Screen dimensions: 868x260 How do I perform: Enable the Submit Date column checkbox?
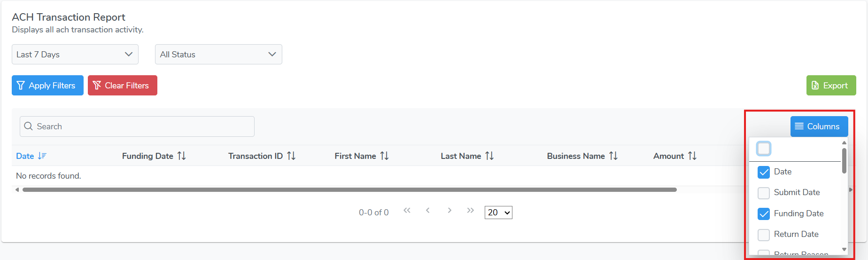click(x=764, y=193)
